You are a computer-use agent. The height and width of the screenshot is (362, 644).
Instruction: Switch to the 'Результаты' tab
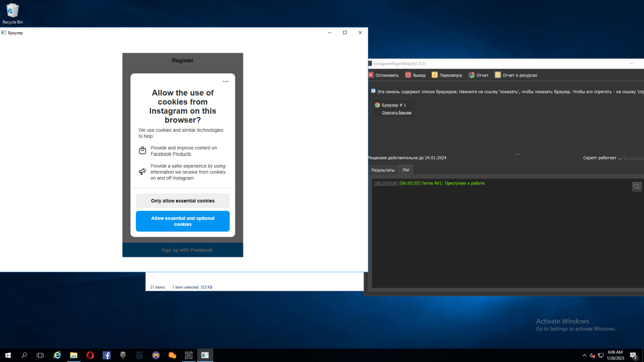coord(383,170)
